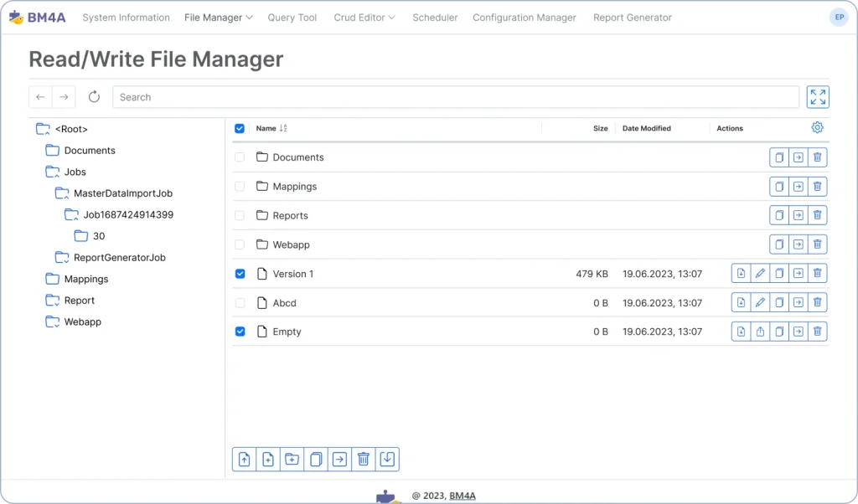Download selected items via bottom toolbar

[x=387, y=459]
